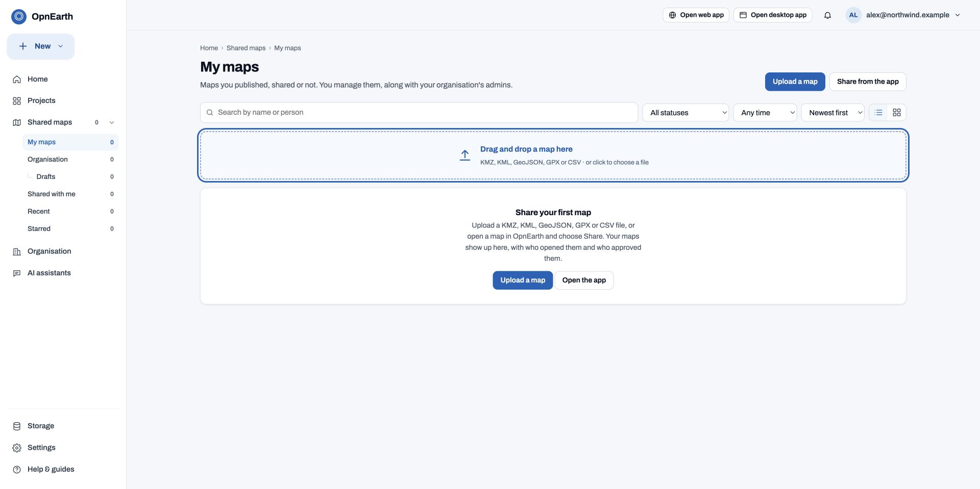Click the search magnifier icon
This screenshot has height=489, width=980.
pos(210,113)
